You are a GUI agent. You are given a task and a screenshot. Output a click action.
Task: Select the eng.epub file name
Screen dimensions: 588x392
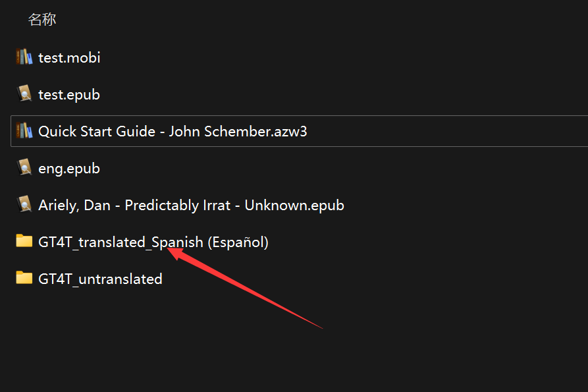coord(69,168)
